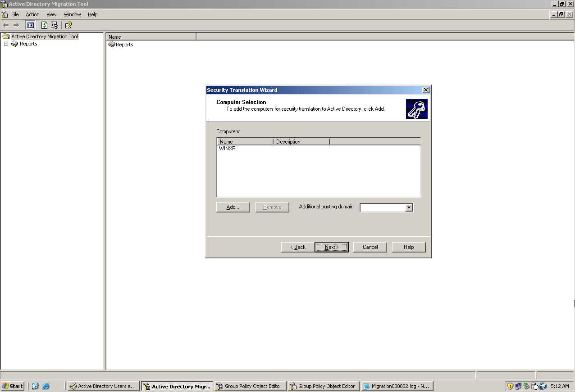Open Help using the question mark toolbar icon

(x=68, y=25)
